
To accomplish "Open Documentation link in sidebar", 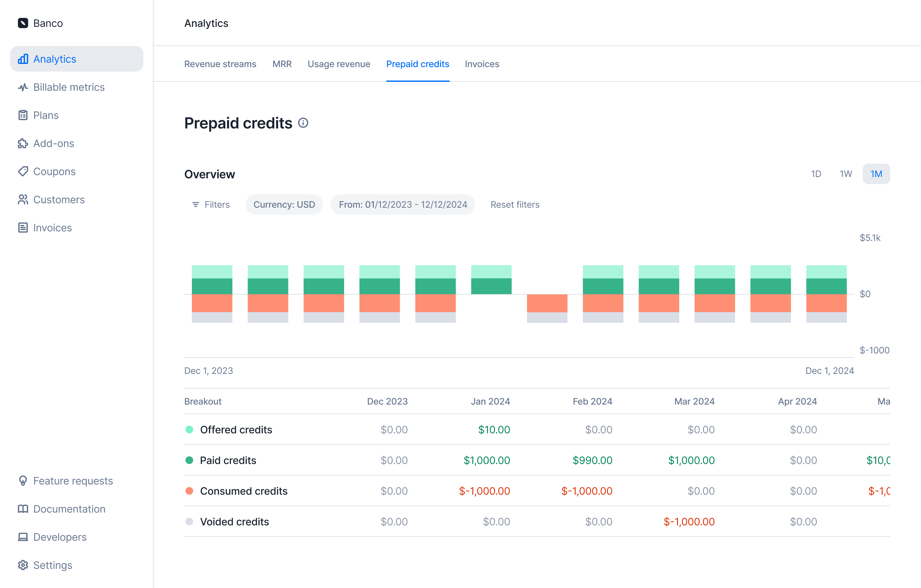I will click(69, 509).
